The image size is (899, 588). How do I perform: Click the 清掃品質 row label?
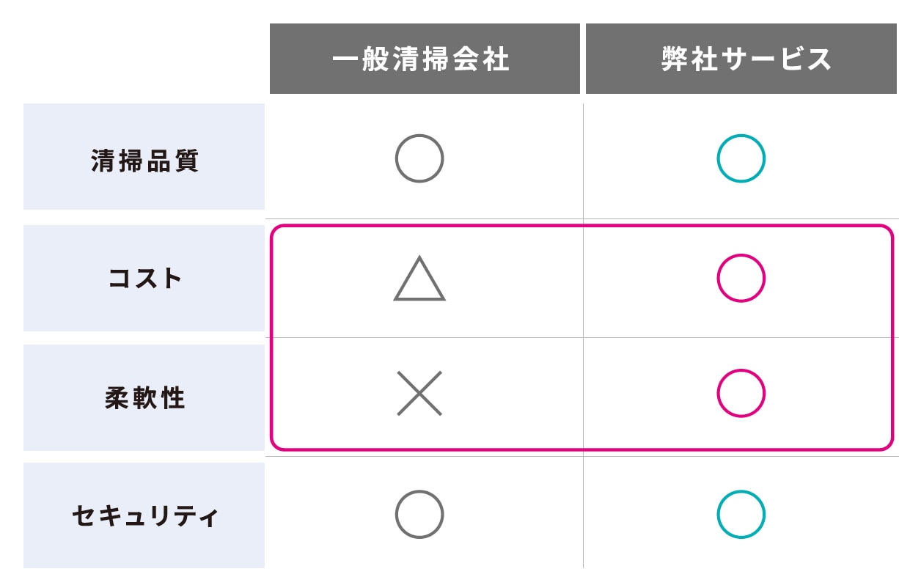[144, 161]
